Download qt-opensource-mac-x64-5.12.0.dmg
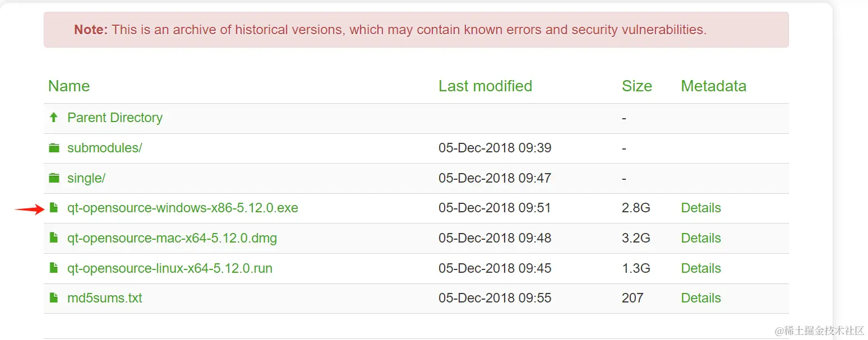 tap(172, 238)
